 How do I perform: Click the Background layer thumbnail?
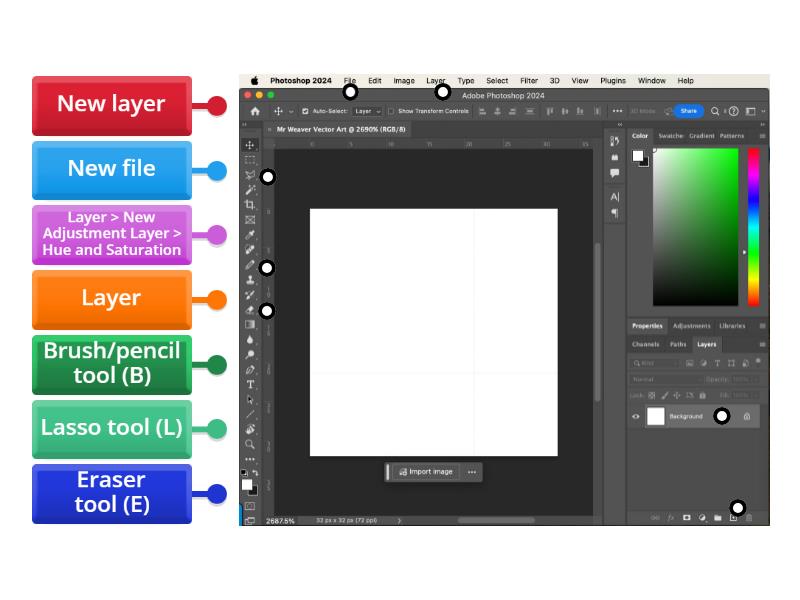656,416
